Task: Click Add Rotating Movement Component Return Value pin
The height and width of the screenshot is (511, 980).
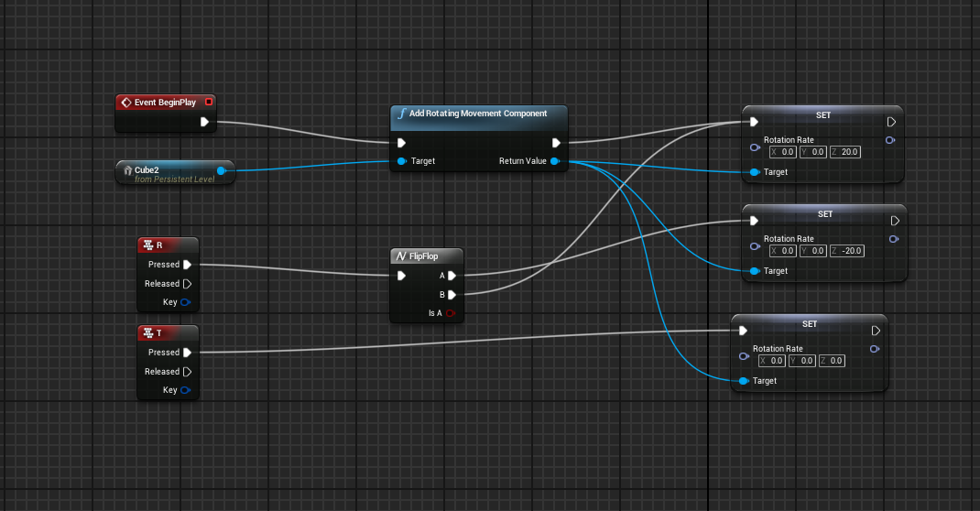Action: (x=554, y=161)
